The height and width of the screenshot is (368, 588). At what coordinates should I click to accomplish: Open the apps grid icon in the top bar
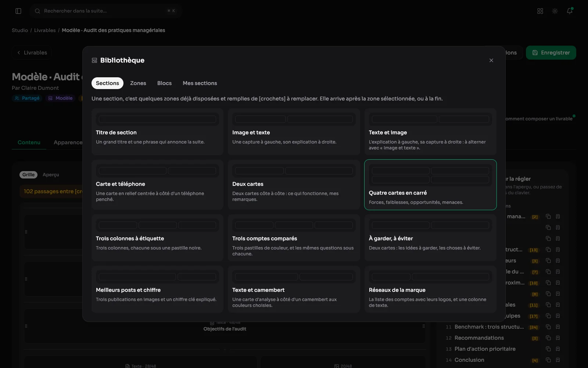click(x=540, y=11)
